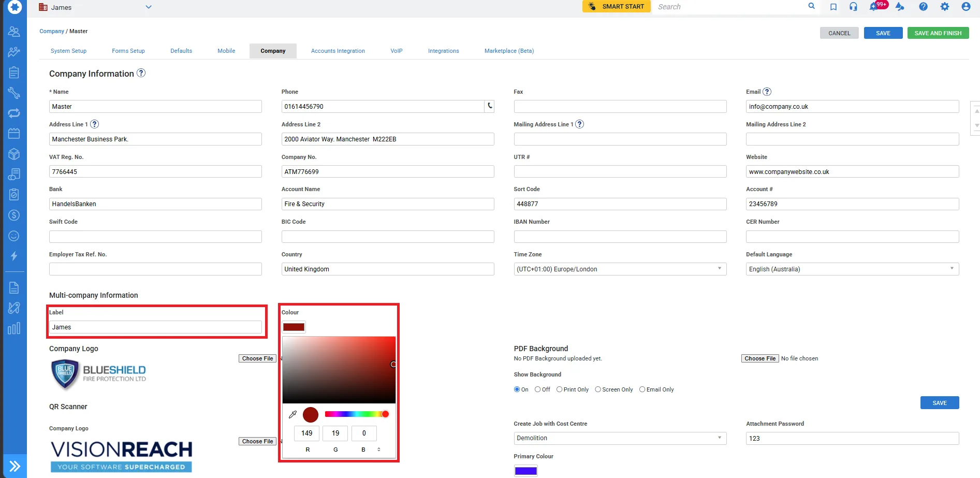Click the SAVE AND FINISH button
This screenshot has width=980, height=478.
[x=938, y=33]
